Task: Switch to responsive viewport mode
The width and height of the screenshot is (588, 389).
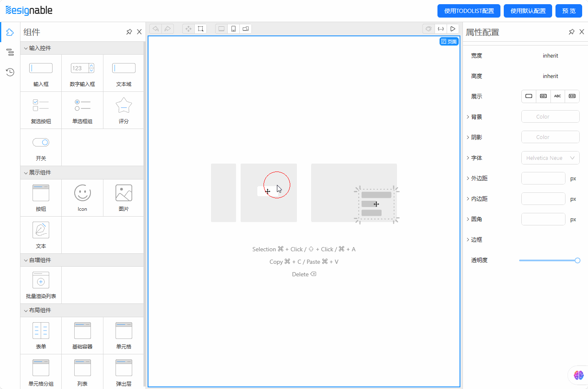Action: (246, 29)
